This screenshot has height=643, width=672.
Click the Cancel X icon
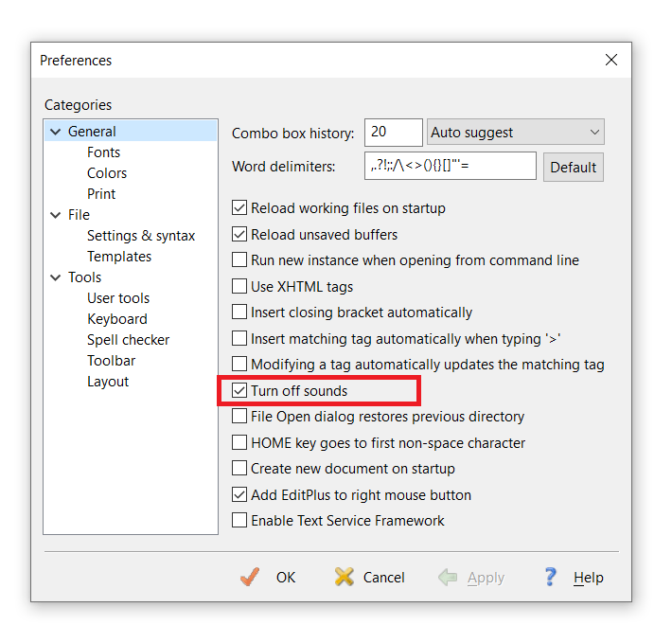[345, 577]
